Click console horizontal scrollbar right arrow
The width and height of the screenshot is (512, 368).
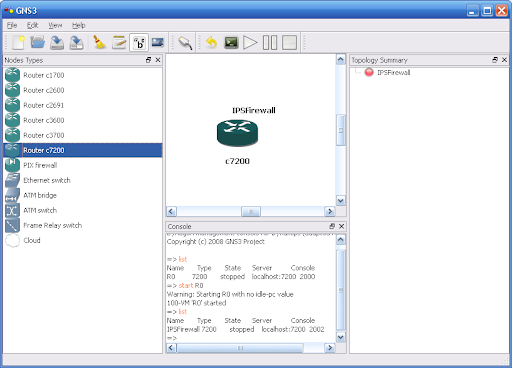329,348
